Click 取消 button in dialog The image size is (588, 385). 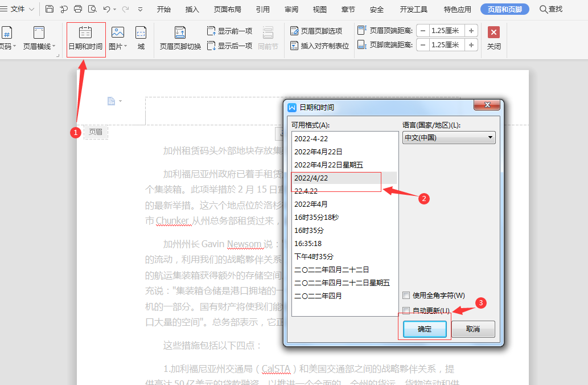pos(473,329)
